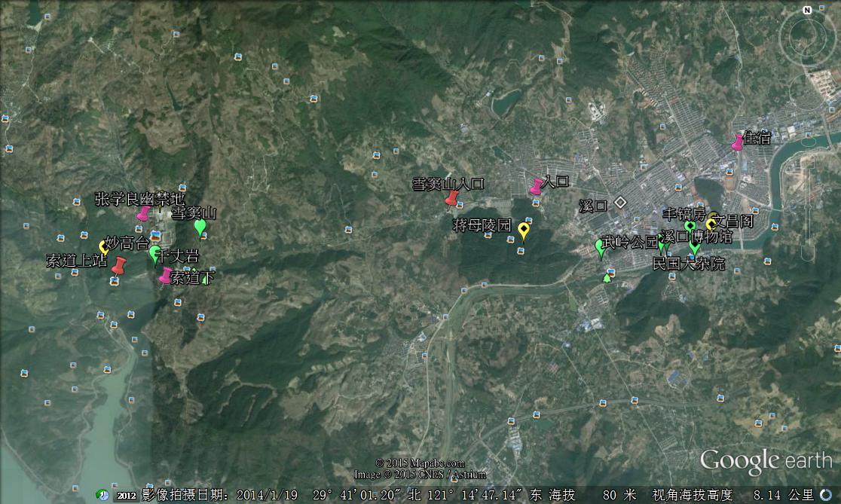The width and height of the screenshot is (841, 504).
Task: Click the N north indicator on compass
Action: 807,11
